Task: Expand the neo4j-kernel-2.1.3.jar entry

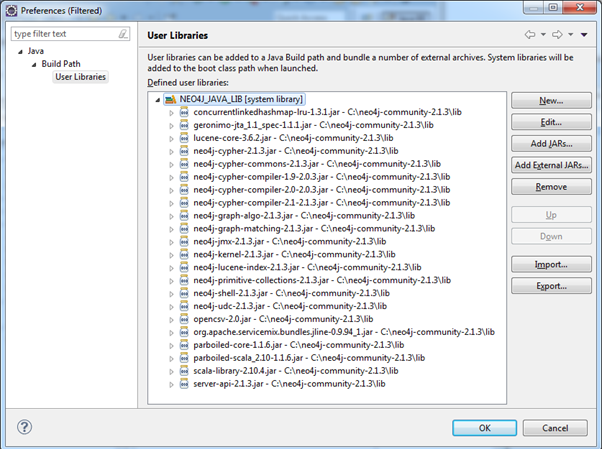Action: tap(171, 255)
